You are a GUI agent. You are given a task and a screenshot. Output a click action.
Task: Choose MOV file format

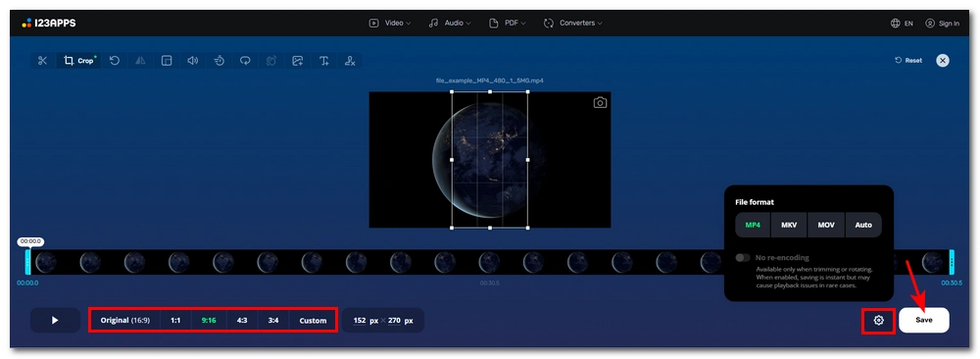(x=826, y=226)
